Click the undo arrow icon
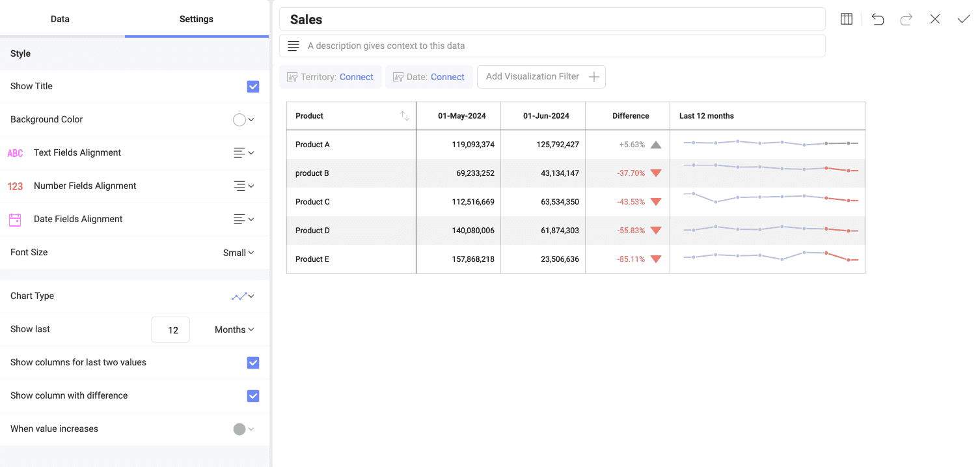Viewport: 980px width, 467px height. [x=878, y=19]
